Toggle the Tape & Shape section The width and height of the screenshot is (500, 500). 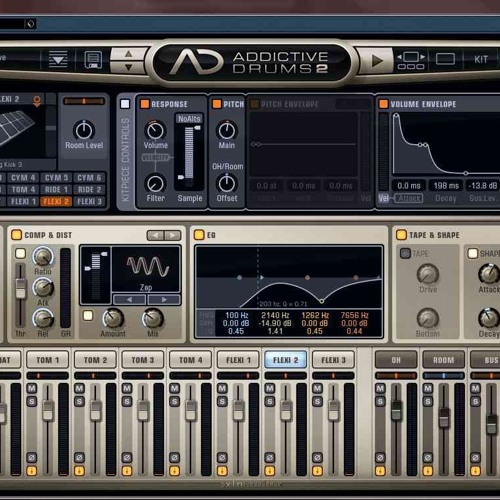pyautogui.click(x=401, y=235)
